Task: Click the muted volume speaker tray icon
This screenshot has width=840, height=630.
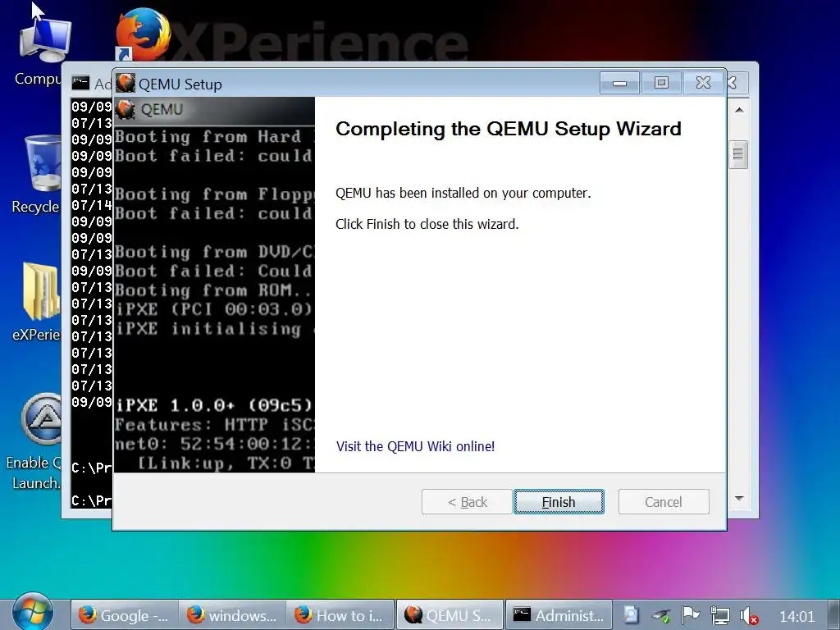Action: (x=748, y=616)
